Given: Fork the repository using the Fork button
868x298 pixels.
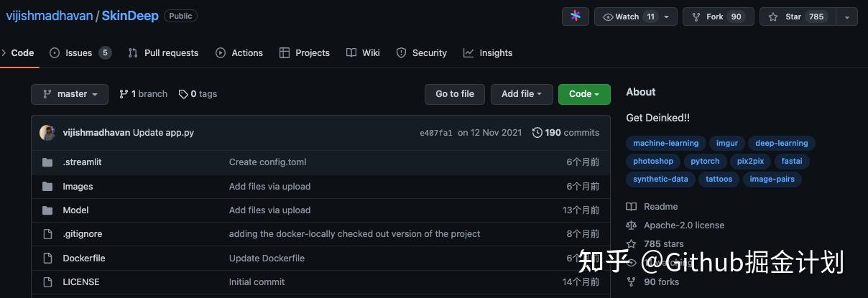Looking at the screenshot, I should (x=714, y=17).
